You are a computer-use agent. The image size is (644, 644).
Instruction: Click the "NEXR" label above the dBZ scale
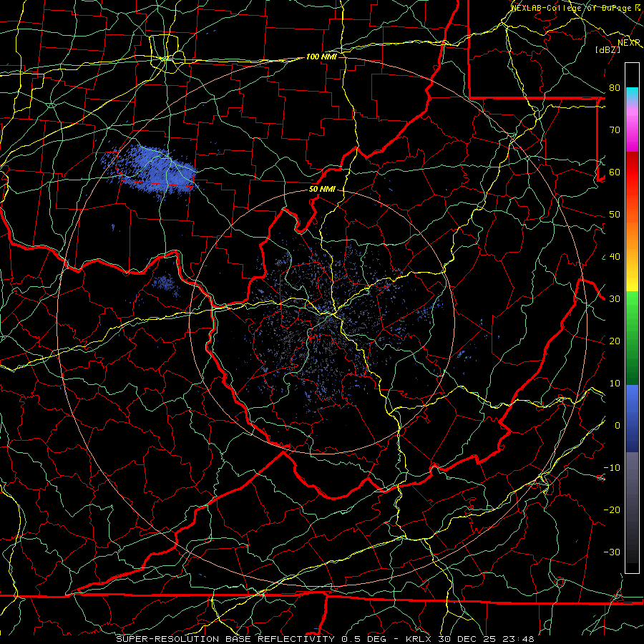tap(629, 43)
